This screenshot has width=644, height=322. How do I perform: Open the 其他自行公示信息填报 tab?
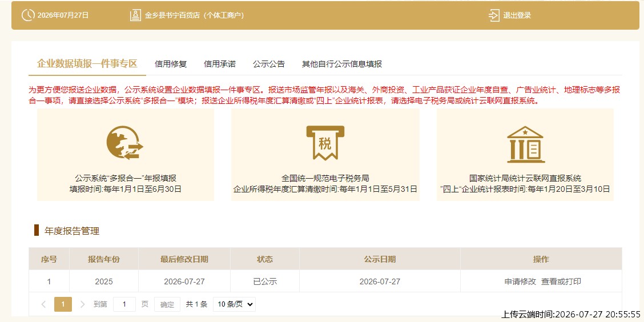342,64
